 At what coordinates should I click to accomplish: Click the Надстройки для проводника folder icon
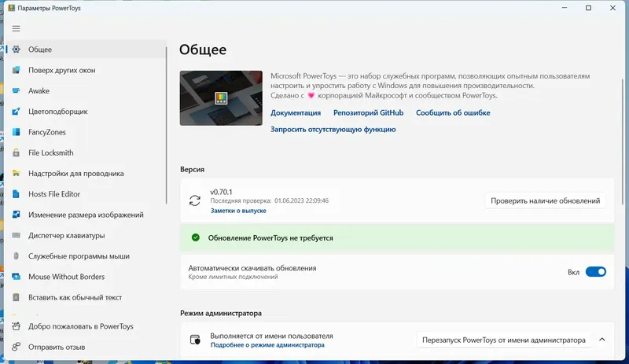16,174
